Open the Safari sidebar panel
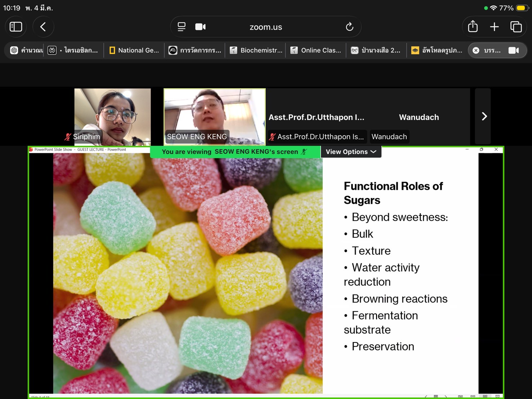Screen dimensions: 532x399 16,27
